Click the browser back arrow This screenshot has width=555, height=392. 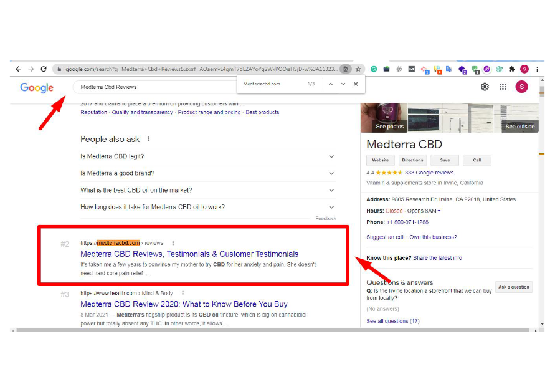click(18, 69)
